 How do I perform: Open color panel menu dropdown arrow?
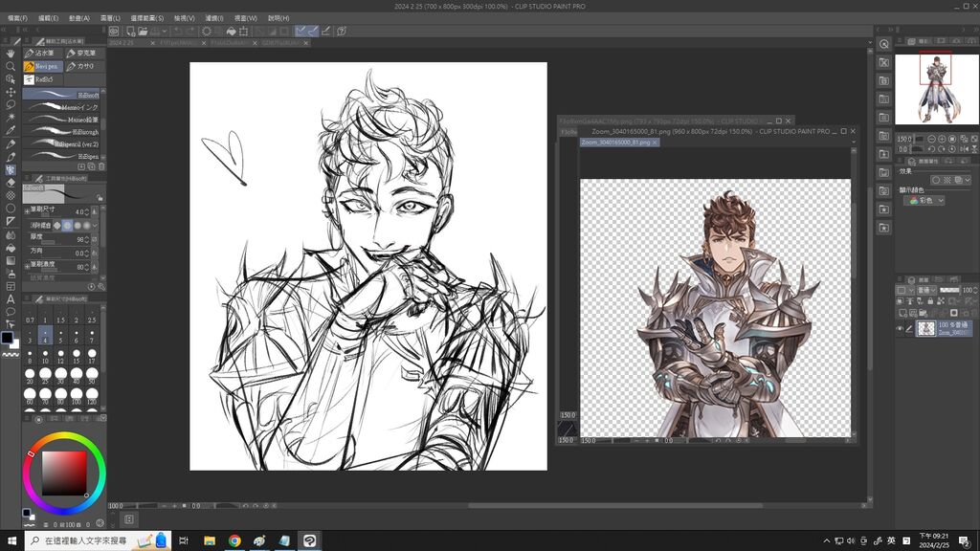103,418
